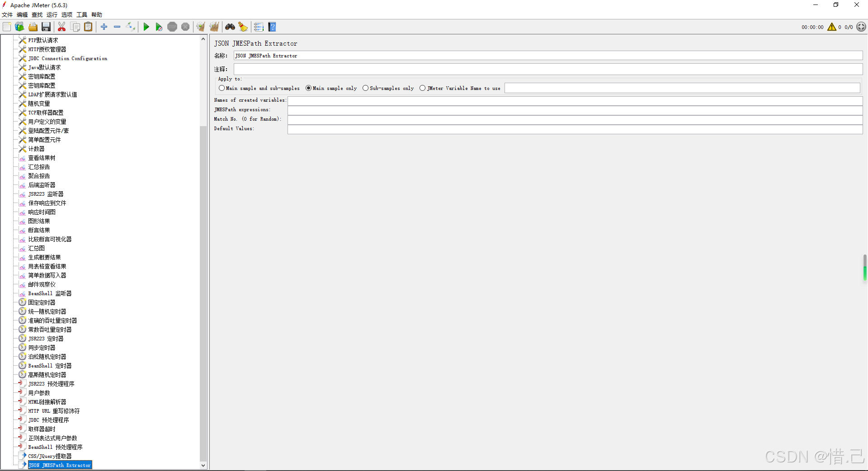Viewport: 868px width, 471px height.
Task: Collapse all with the blue minus icon
Action: 117,27
